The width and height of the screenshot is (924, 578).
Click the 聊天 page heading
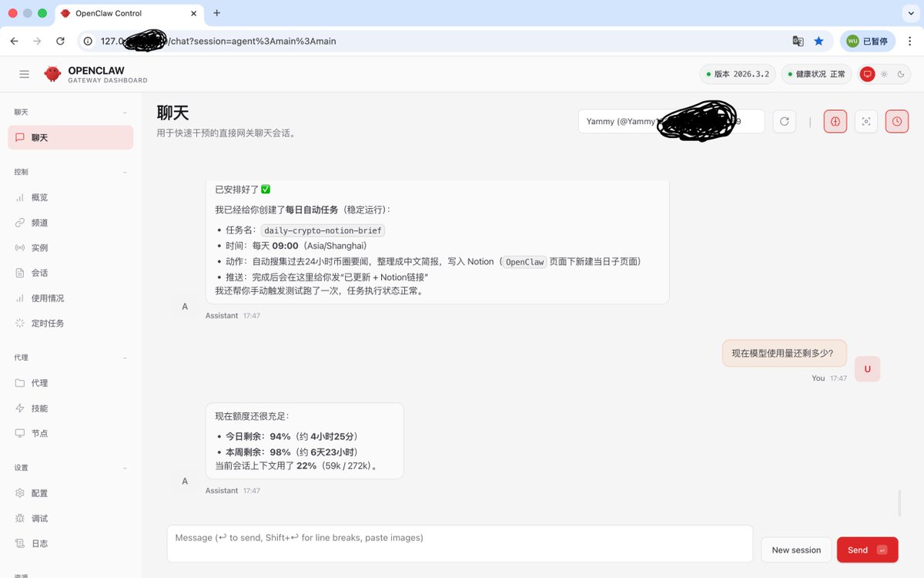[x=172, y=113]
